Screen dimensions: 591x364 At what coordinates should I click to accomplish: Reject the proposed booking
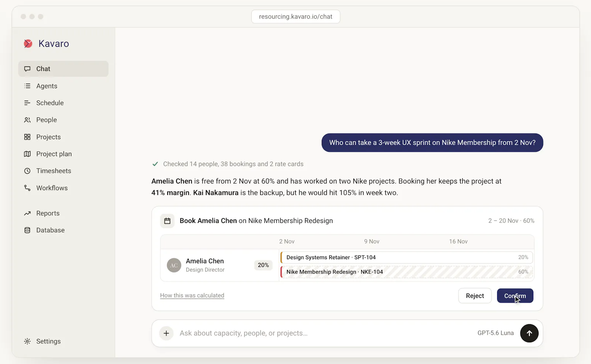tap(475, 296)
